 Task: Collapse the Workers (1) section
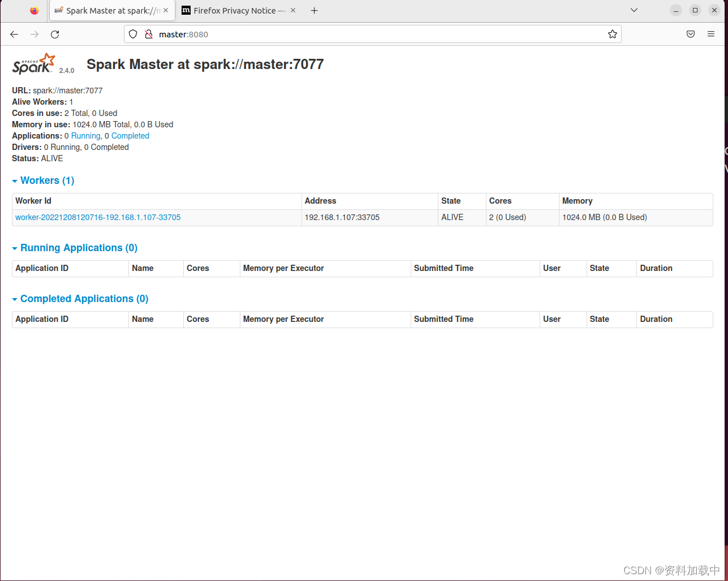coord(43,180)
